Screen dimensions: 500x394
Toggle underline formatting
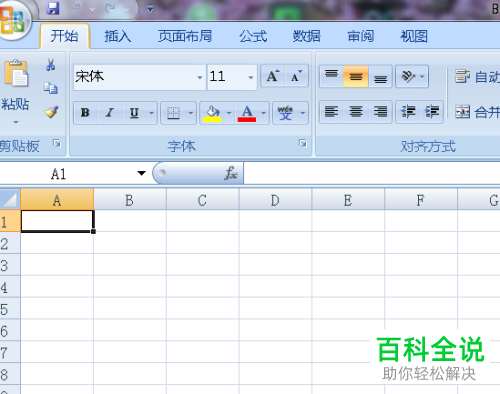pos(134,113)
